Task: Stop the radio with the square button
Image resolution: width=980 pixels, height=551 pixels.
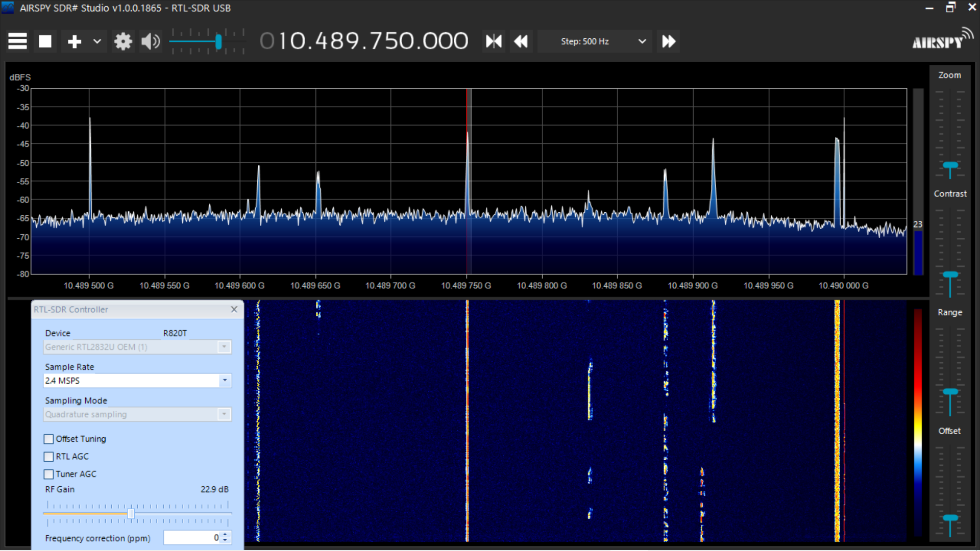Action: pyautogui.click(x=45, y=41)
